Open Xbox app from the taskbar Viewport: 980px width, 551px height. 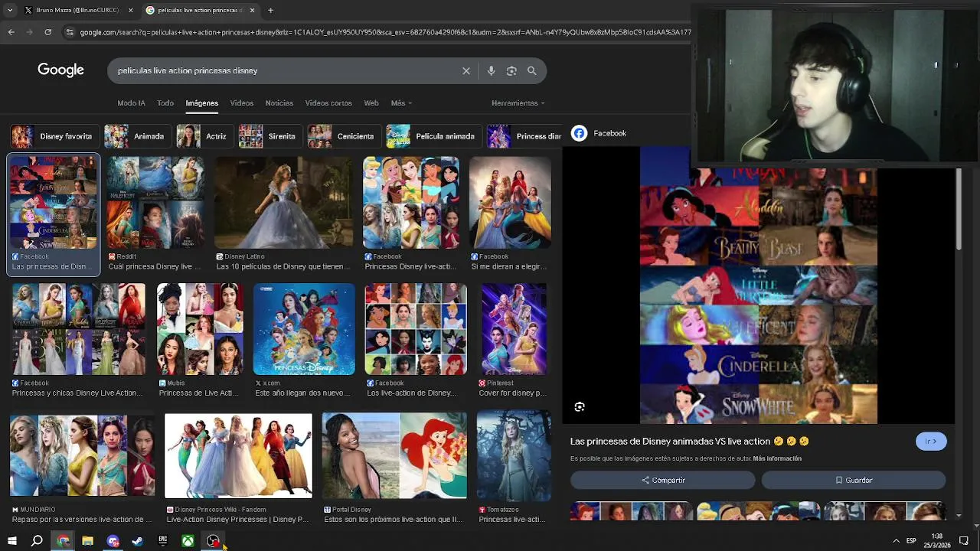pos(188,541)
